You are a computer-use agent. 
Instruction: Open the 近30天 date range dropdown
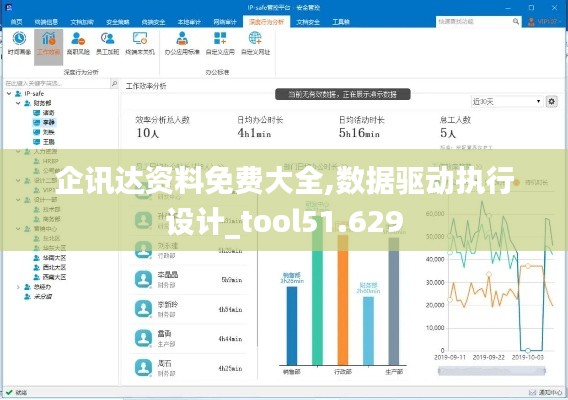click(x=506, y=101)
